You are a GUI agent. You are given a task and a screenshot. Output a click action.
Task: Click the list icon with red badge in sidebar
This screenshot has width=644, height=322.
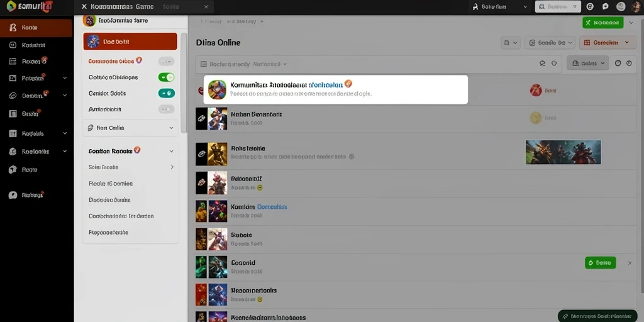13,61
